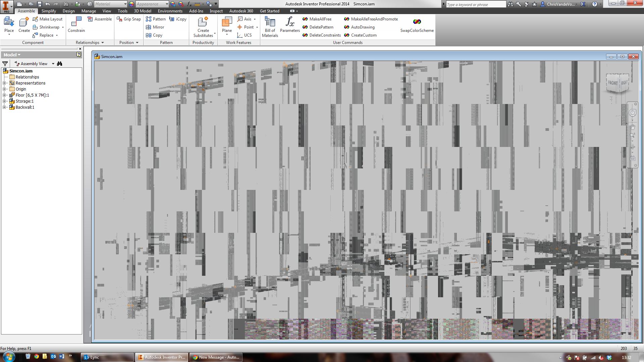Activate the Constrain tool
Image resolution: width=644 pixels, height=362 pixels.
pyautogui.click(x=76, y=25)
